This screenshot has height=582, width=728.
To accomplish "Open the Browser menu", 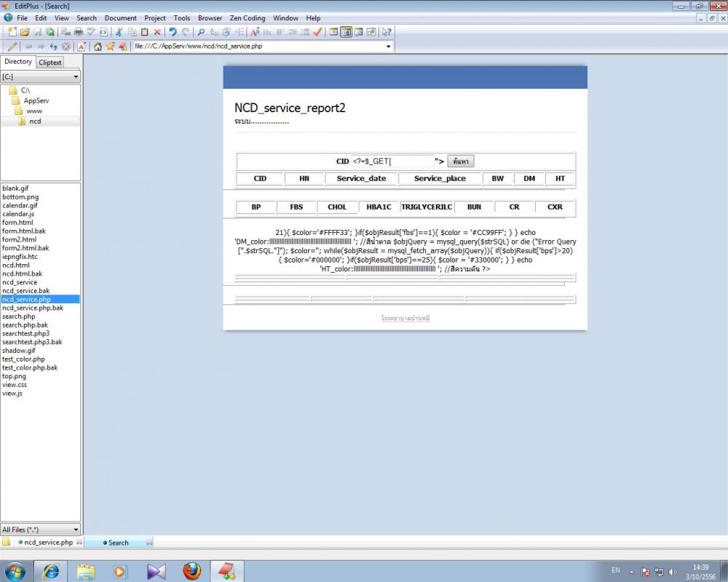I will click(x=210, y=18).
